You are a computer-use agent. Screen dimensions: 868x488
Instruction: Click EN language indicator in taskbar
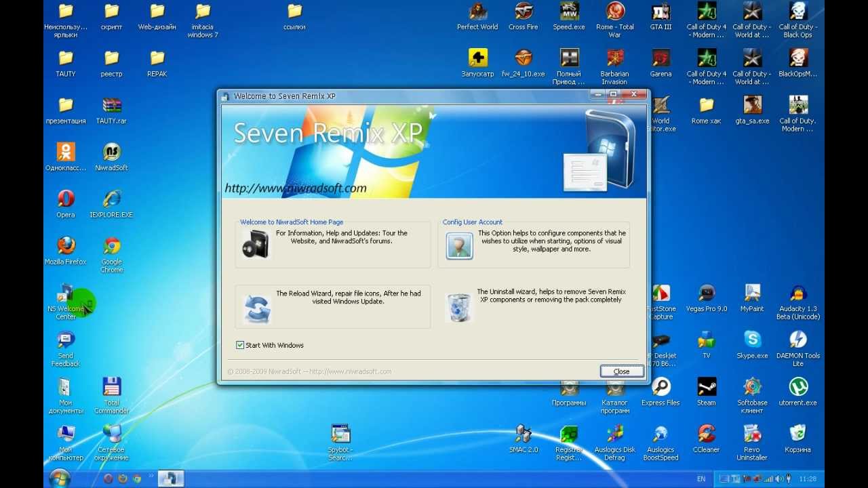pyautogui.click(x=701, y=479)
